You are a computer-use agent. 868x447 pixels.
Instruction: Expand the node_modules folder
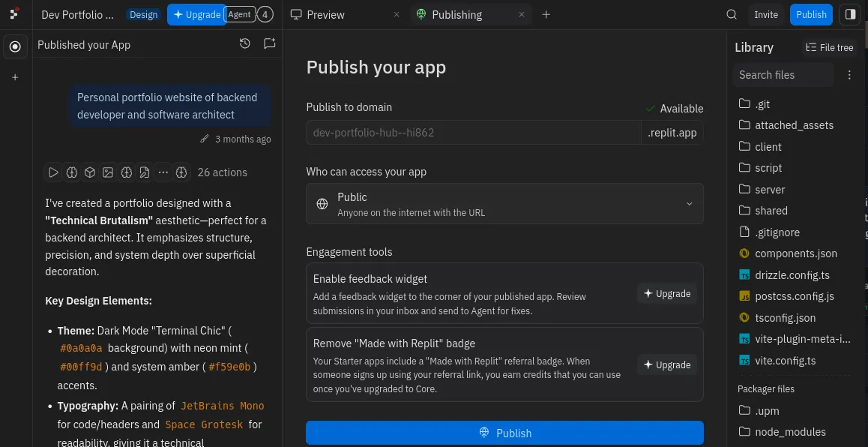click(790, 432)
